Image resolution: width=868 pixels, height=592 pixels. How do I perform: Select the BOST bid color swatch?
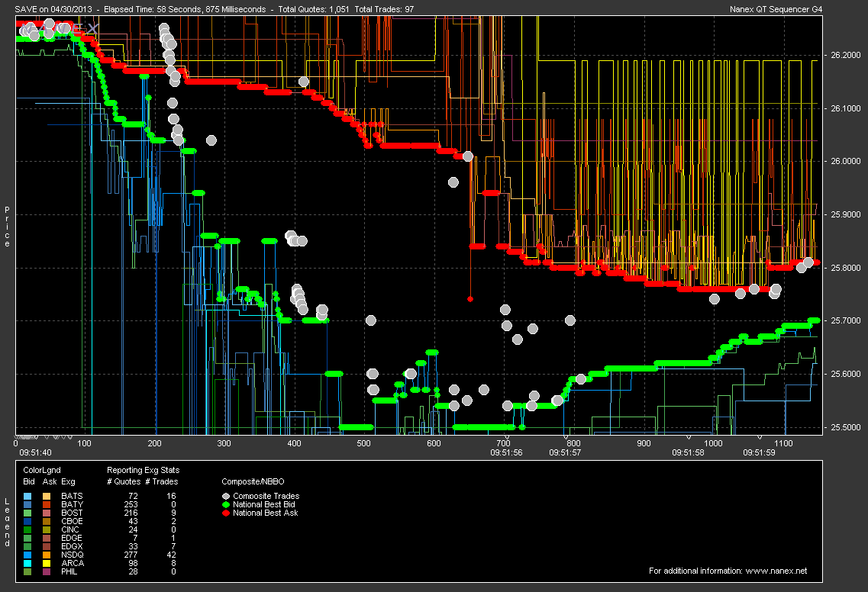(x=28, y=513)
